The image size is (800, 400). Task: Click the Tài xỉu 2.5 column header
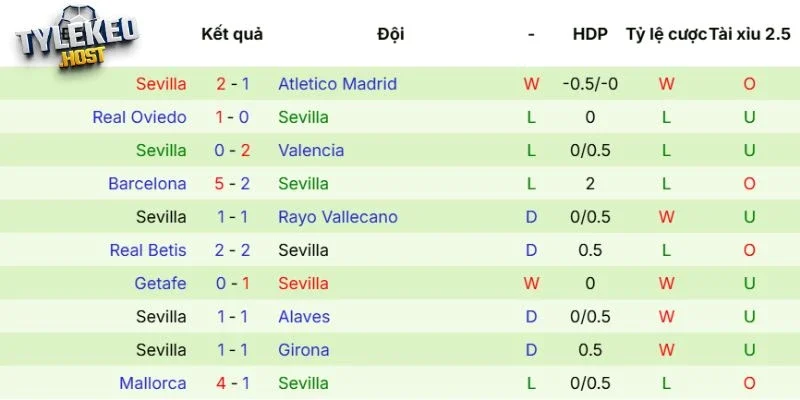click(x=749, y=34)
